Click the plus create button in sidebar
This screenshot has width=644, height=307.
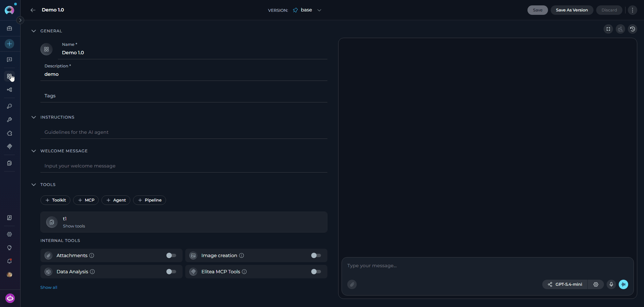[9, 44]
